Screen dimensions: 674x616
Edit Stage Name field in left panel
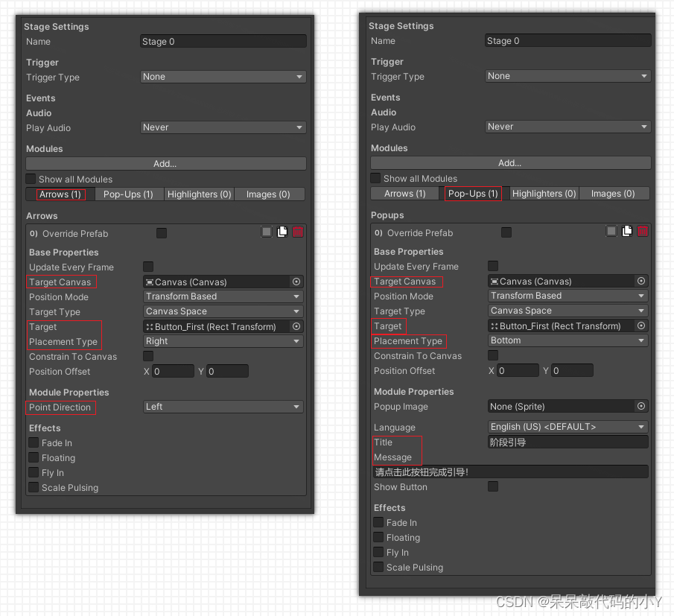pyautogui.click(x=223, y=41)
